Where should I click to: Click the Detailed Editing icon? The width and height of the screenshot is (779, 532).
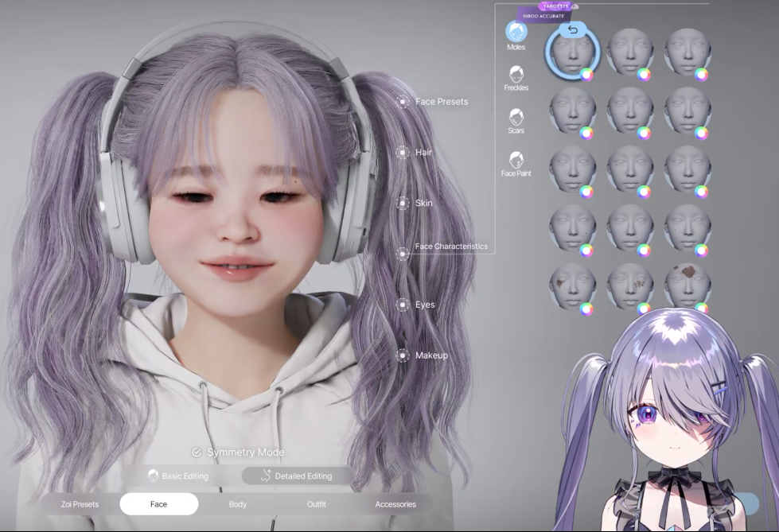[267, 476]
